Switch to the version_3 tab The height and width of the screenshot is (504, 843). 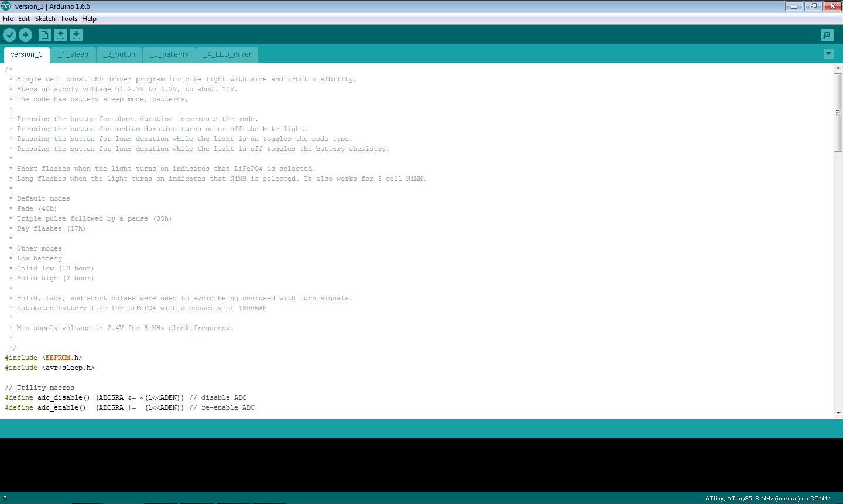click(x=27, y=54)
